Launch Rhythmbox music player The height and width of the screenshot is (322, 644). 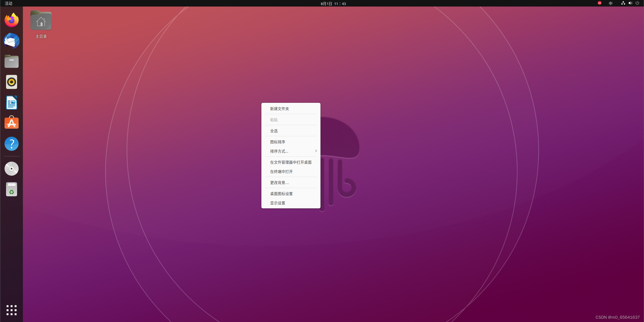point(11,82)
